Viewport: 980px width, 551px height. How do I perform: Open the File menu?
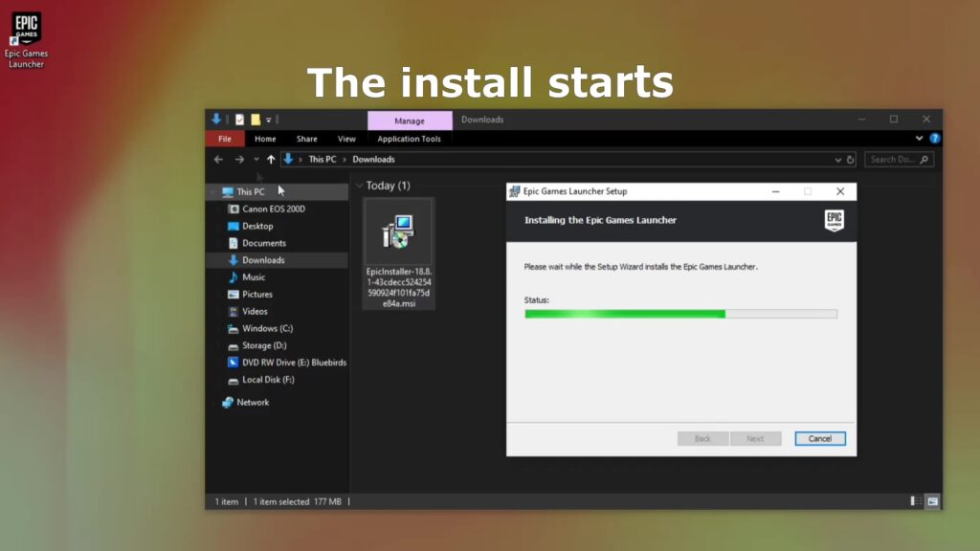(x=224, y=139)
